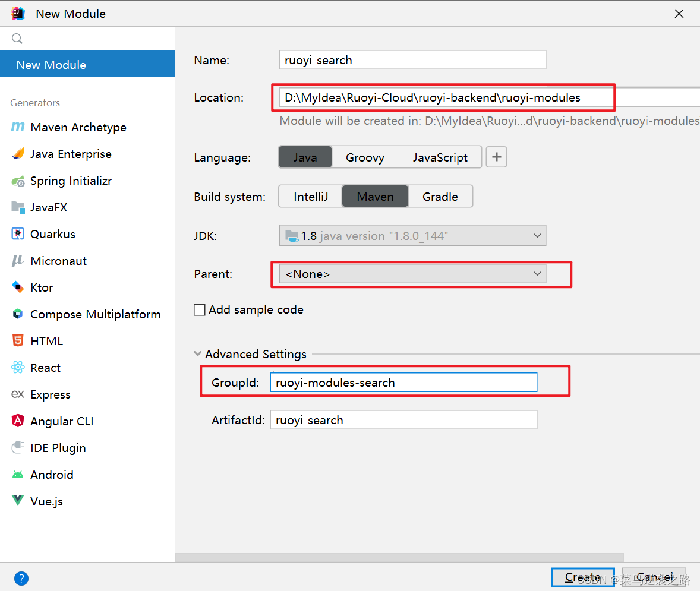Click the search magnifier icon

click(17, 39)
